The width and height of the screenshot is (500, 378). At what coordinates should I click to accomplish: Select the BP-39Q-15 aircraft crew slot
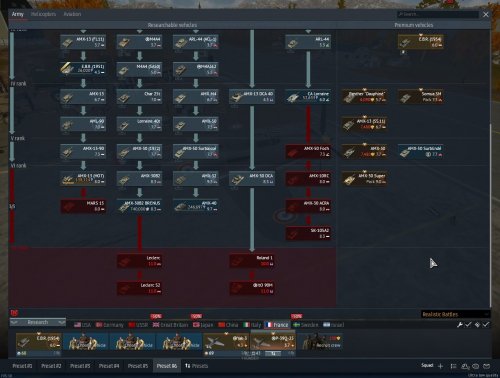(273, 343)
